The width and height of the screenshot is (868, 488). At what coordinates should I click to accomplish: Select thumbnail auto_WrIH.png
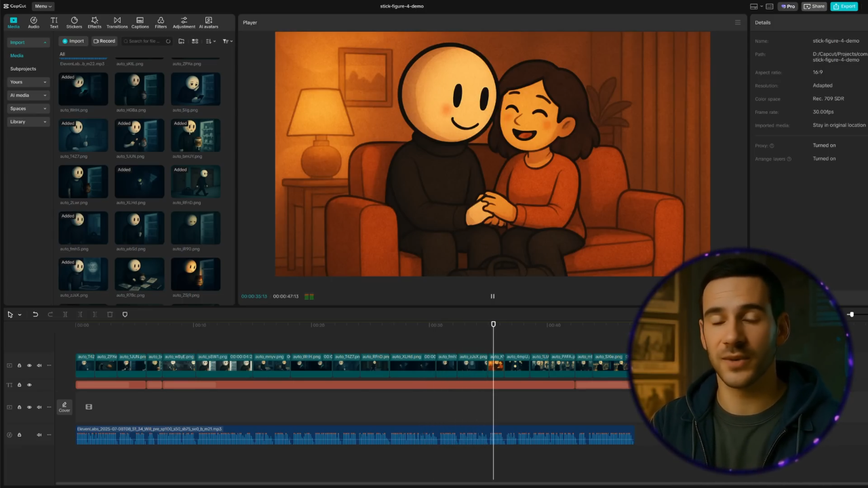coord(83,89)
